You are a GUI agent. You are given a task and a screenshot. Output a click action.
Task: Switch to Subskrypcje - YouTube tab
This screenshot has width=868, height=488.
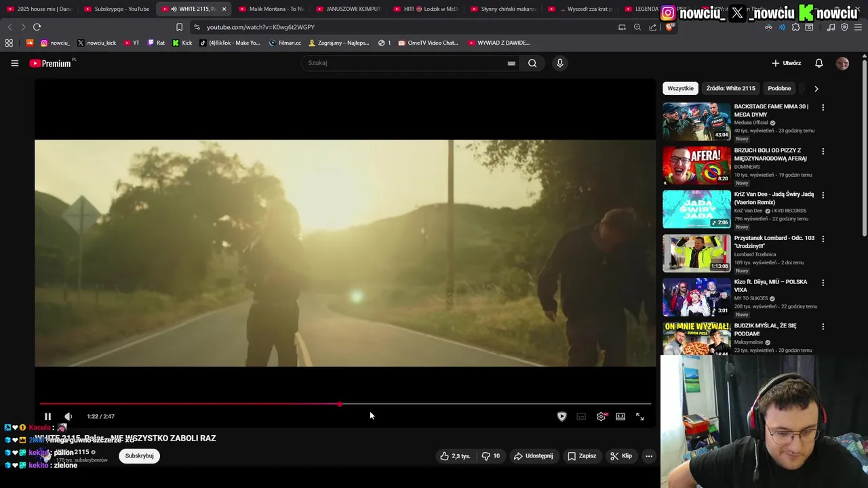tap(117, 9)
